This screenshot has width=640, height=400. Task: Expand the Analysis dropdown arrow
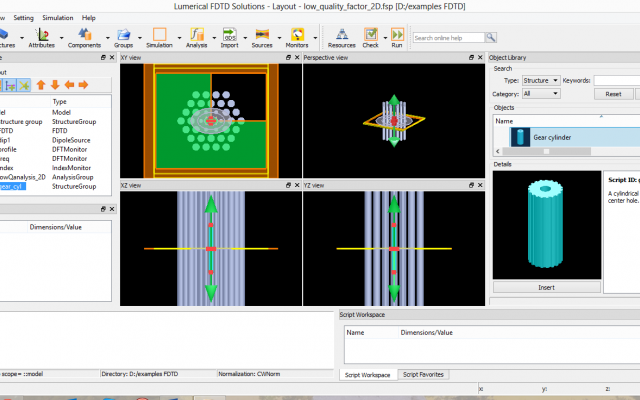[214, 38]
